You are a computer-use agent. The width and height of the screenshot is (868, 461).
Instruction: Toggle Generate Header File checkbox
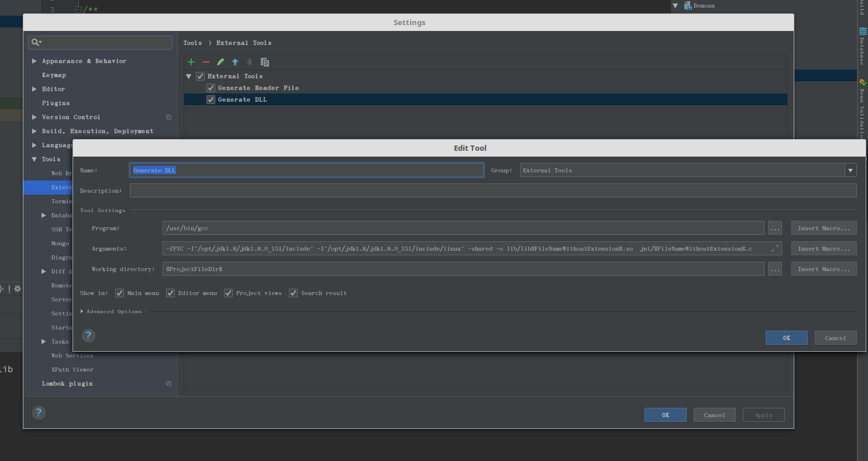(x=211, y=88)
